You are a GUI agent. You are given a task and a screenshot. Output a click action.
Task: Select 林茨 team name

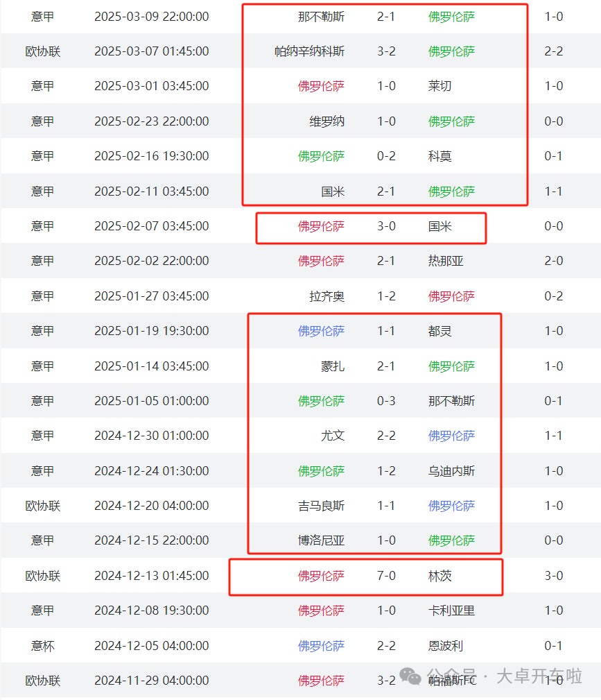(440, 576)
